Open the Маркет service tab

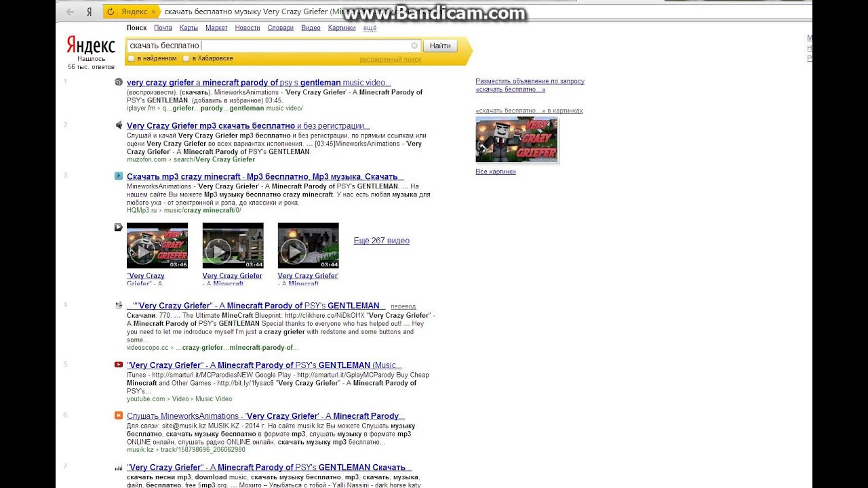click(x=216, y=28)
